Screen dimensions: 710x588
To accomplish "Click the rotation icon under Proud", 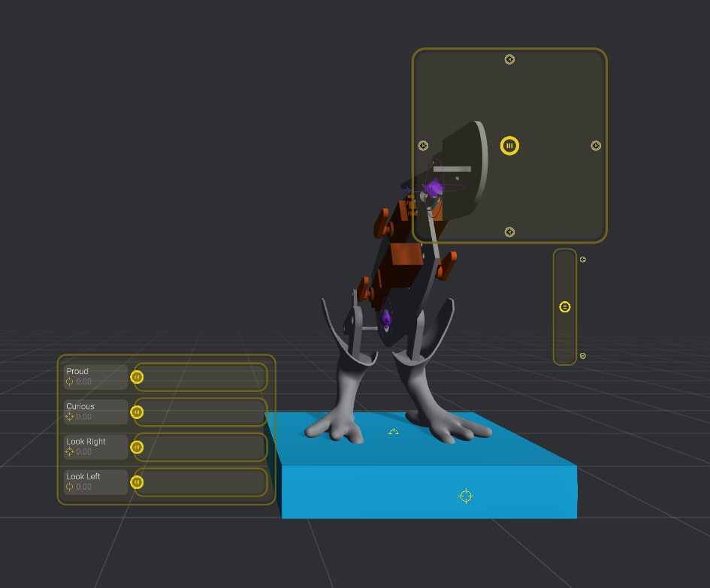I will click(69, 381).
